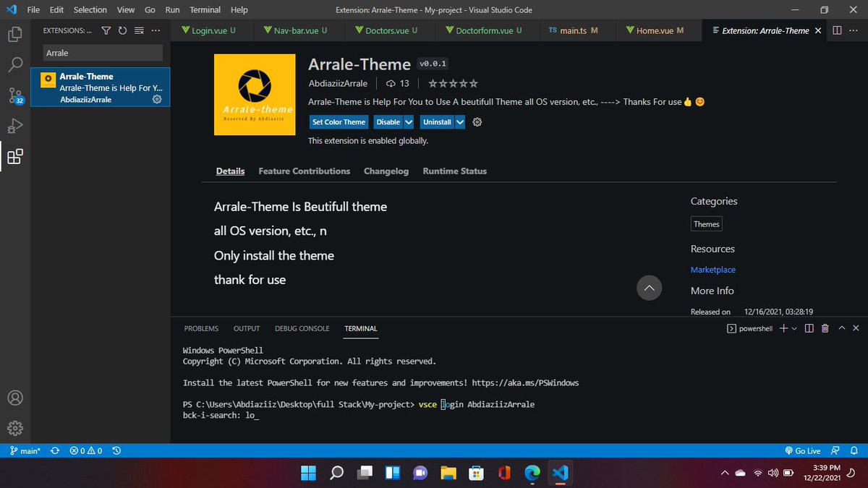868x488 pixels.
Task: Open the Terminal menu
Action: [x=205, y=9]
